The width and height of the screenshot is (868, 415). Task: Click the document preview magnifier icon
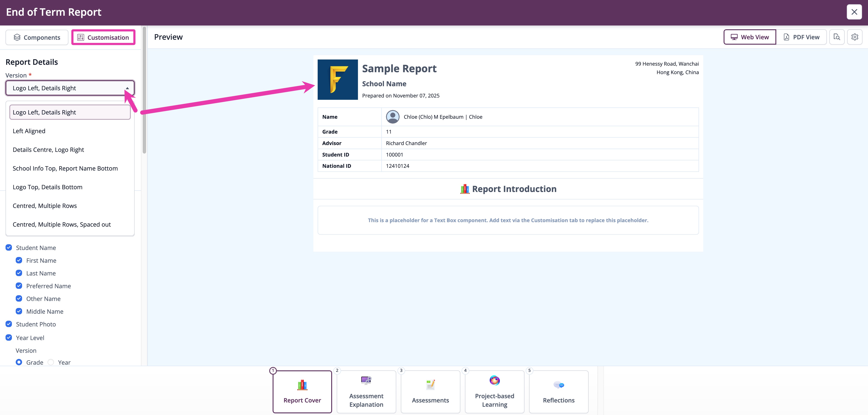(x=837, y=37)
